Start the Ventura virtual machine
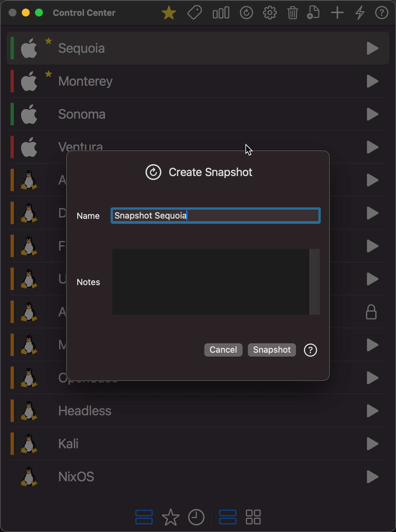This screenshot has height=532, width=396. (373, 147)
